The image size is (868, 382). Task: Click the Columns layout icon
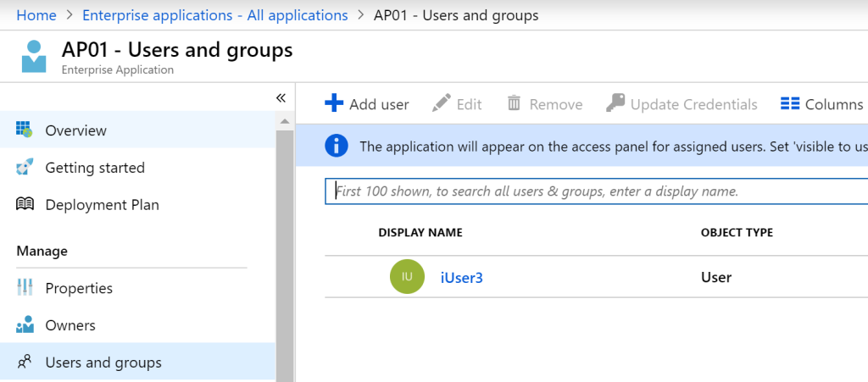coord(790,103)
